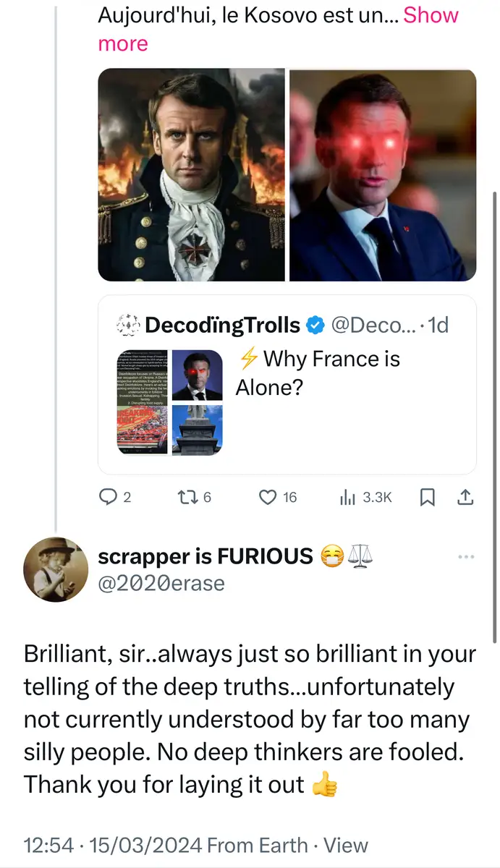Like the post with the heart icon
The image size is (500, 868).
pos(268,497)
